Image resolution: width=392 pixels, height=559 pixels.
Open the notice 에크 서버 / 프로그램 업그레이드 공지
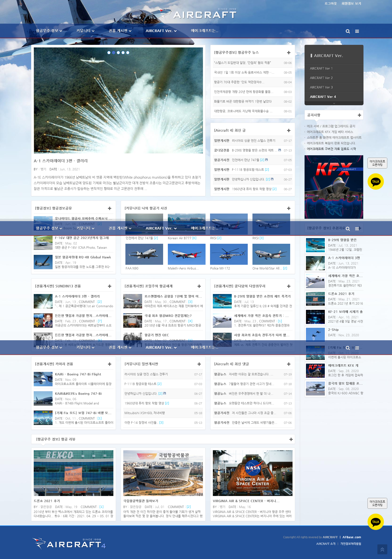point(331,126)
